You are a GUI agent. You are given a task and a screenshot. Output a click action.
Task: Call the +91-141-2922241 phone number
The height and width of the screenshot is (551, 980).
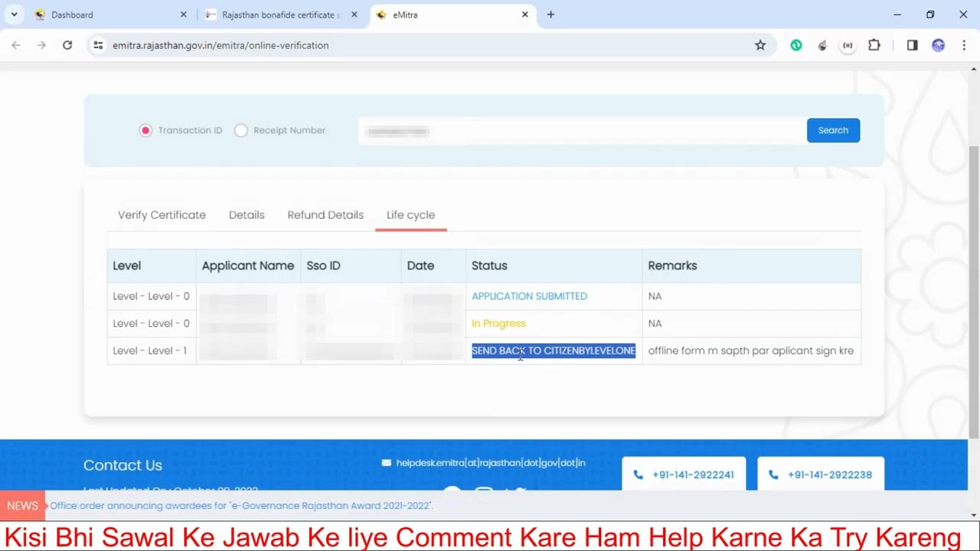click(693, 475)
